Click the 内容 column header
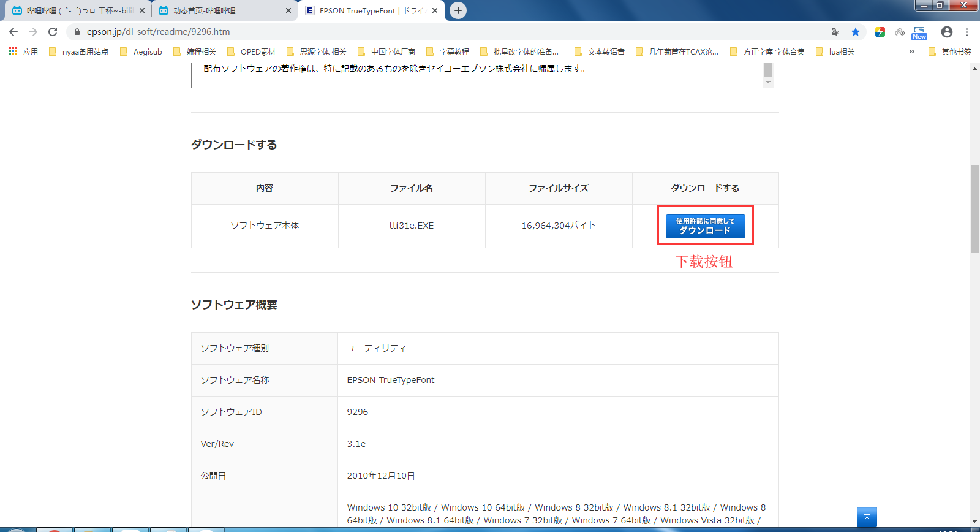Image resolution: width=980 pixels, height=532 pixels. pyautogui.click(x=265, y=188)
